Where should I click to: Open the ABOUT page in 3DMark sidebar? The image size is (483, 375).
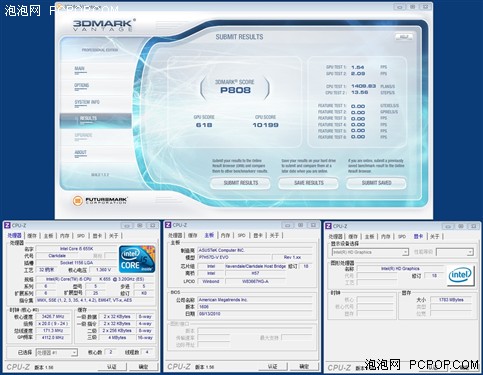(x=80, y=152)
